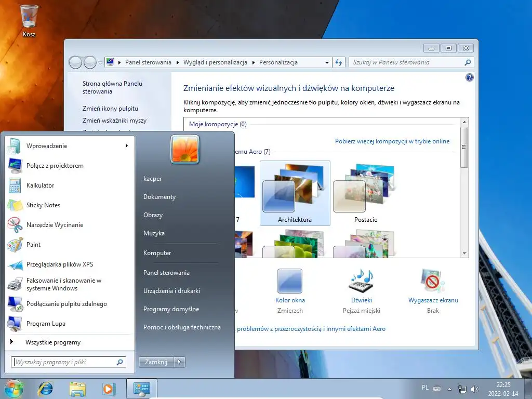
Task: Click the Windows Start orb
Action: (x=14, y=389)
